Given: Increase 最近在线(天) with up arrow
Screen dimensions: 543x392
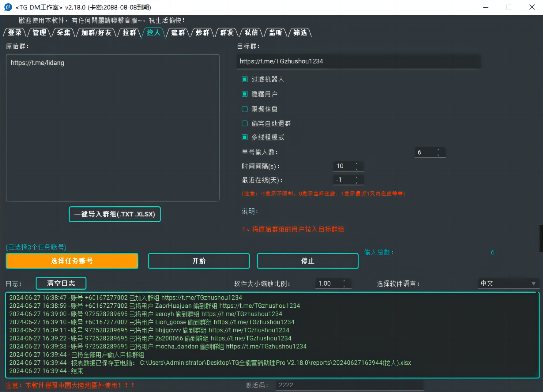Looking at the screenshot, I should (357, 177).
